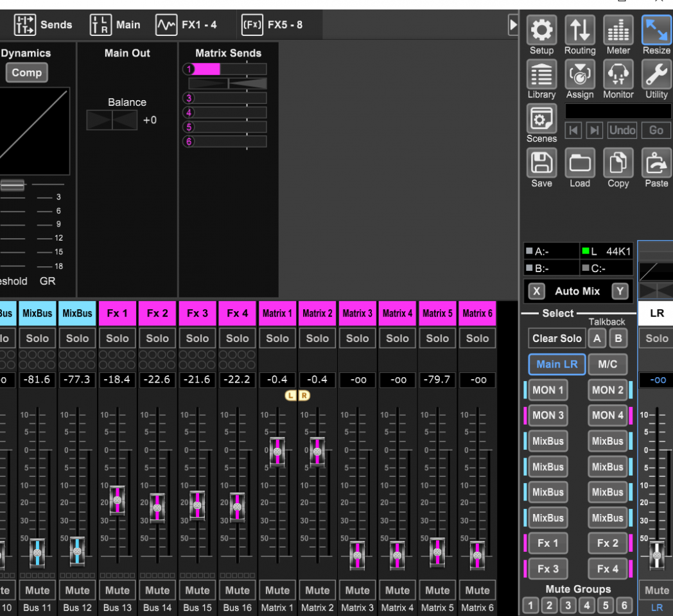This screenshot has width=673, height=616.
Task: Select the Matrix 2 channel header
Action: [317, 313]
